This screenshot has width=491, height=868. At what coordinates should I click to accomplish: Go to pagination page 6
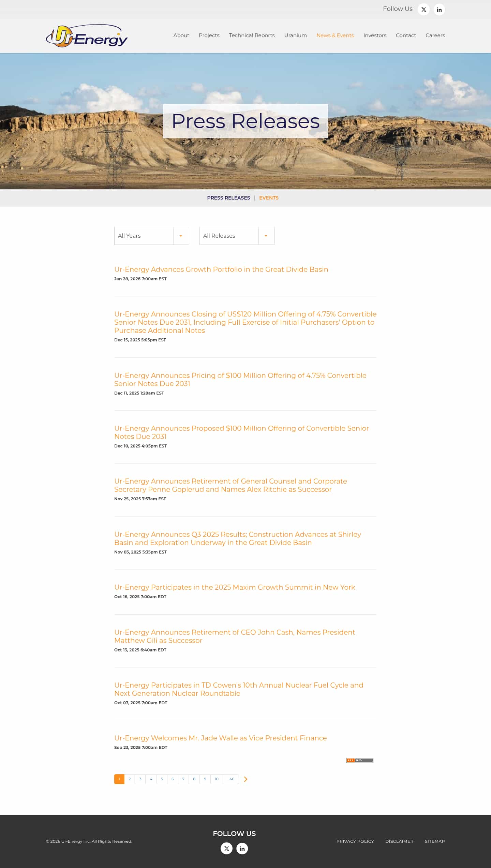click(173, 779)
